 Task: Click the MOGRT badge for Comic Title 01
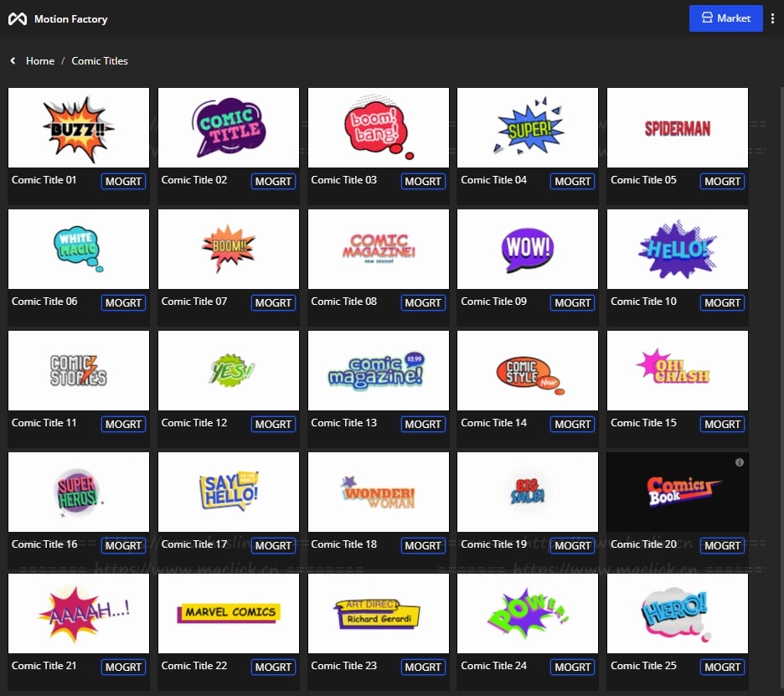[123, 182]
